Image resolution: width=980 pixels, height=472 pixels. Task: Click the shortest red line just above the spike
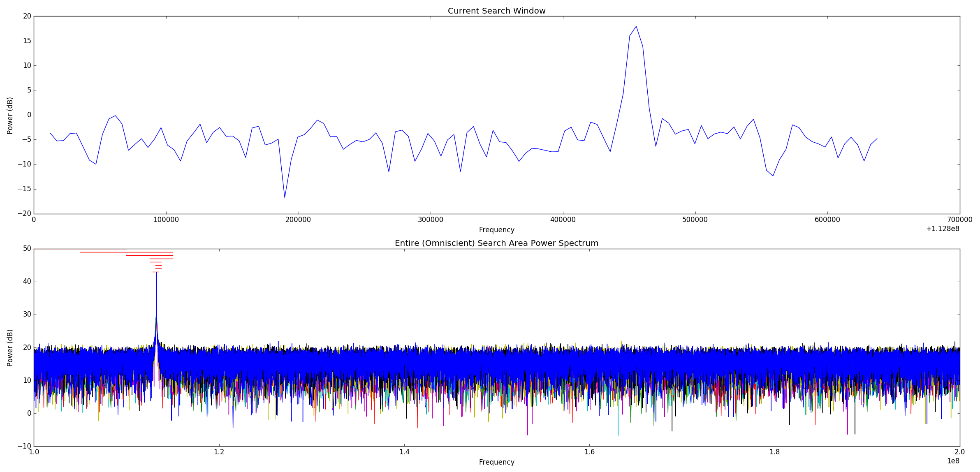click(155, 272)
